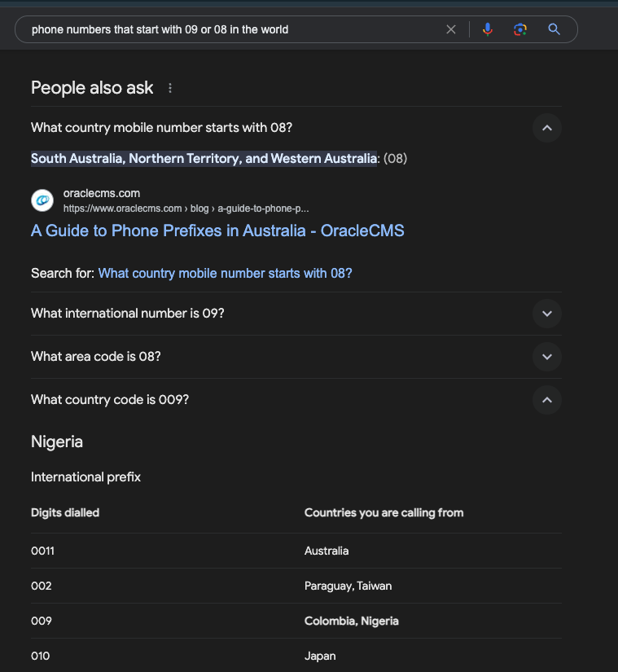Click the oraclecms.com URL breadcrumb

186,209
